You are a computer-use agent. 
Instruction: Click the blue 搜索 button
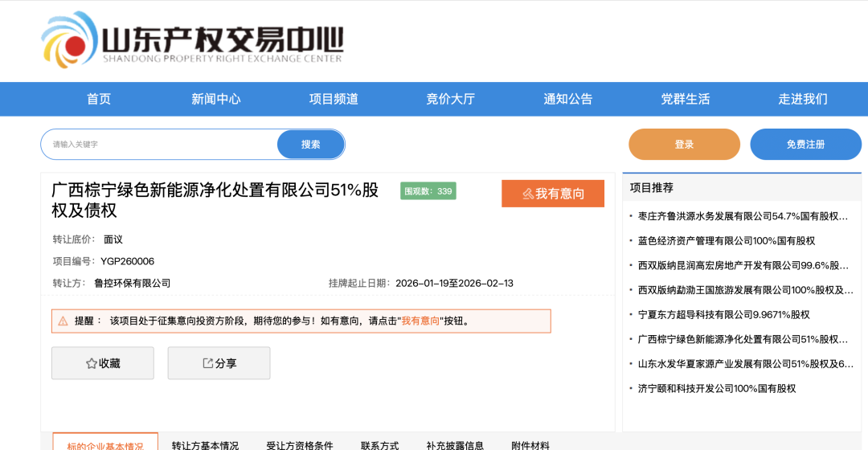[310, 145]
